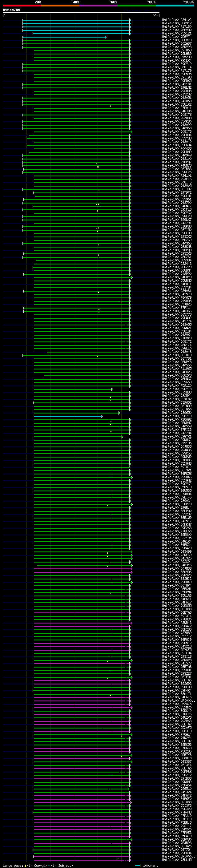Open hit UniRef100_Q56YT4

coord(177,37)
